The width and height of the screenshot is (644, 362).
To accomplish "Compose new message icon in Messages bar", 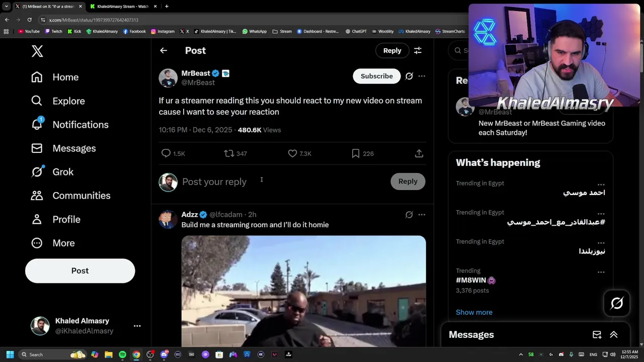I will point(597,335).
